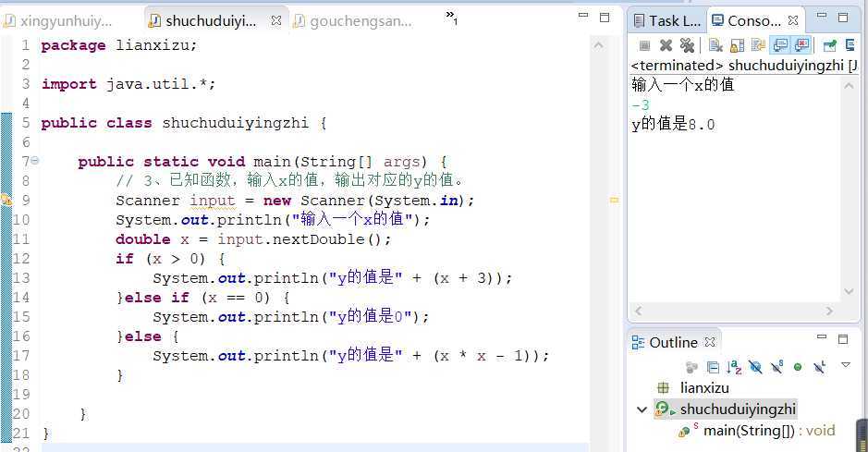Collapse the main method fold at line 7
The height and width of the screenshot is (452, 868).
pos(35,161)
